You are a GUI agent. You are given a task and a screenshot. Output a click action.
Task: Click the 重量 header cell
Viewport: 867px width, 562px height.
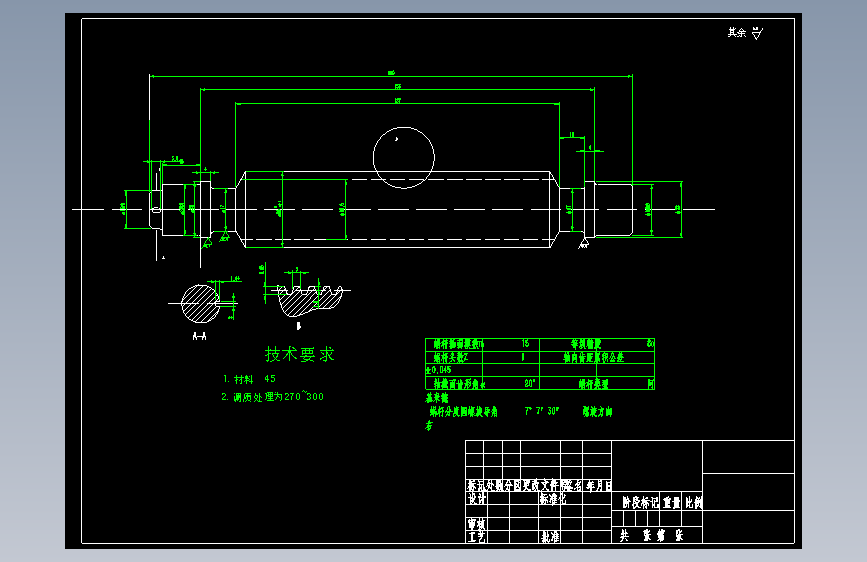click(671, 502)
